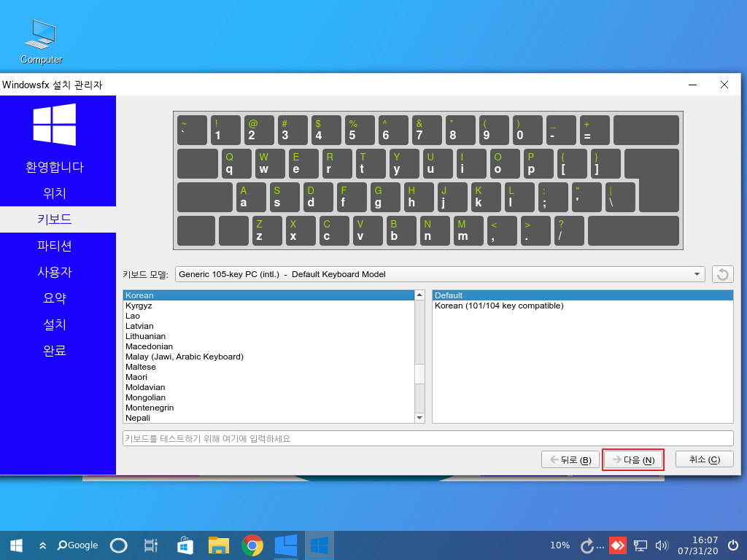Open the Cortana circle icon
The image size is (747, 560).
118,545
